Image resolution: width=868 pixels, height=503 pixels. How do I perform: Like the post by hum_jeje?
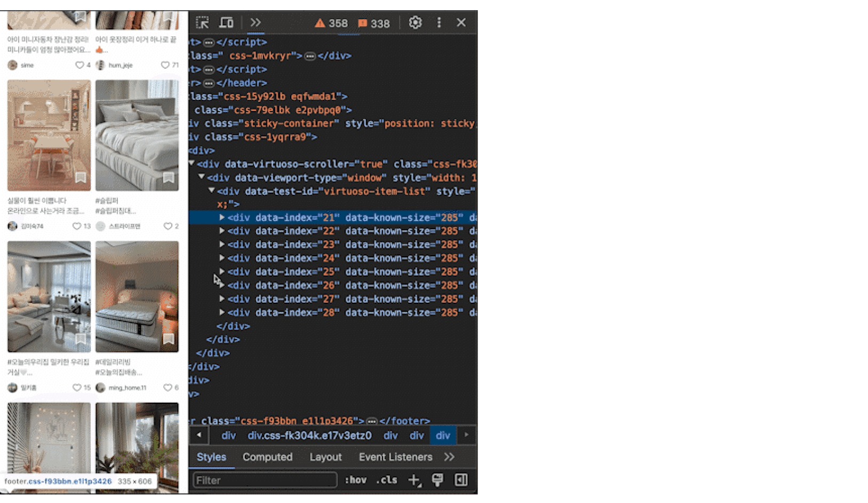[x=165, y=65]
